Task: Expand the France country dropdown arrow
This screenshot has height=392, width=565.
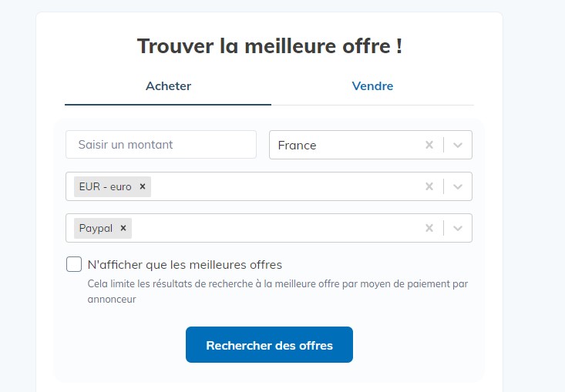Action: click(x=458, y=145)
